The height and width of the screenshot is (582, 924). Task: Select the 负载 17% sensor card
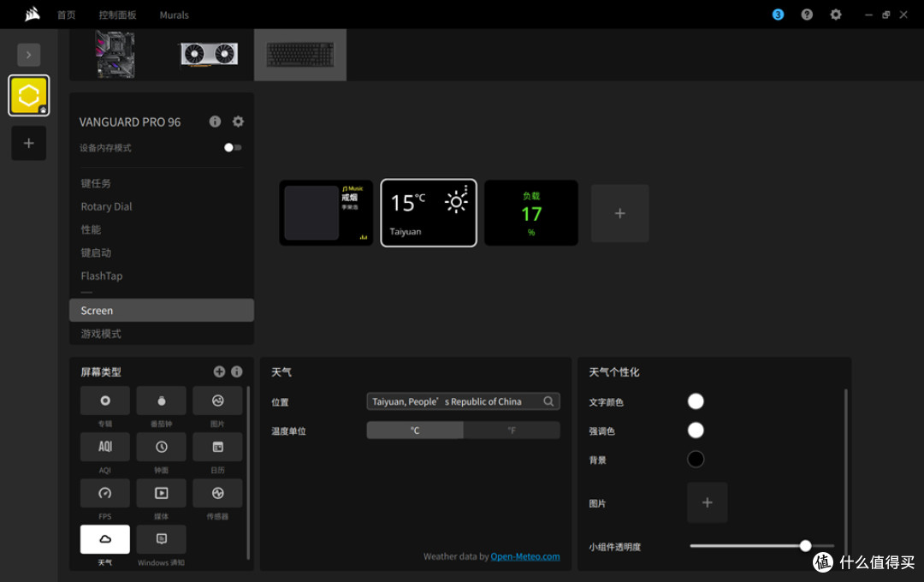[531, 213]
